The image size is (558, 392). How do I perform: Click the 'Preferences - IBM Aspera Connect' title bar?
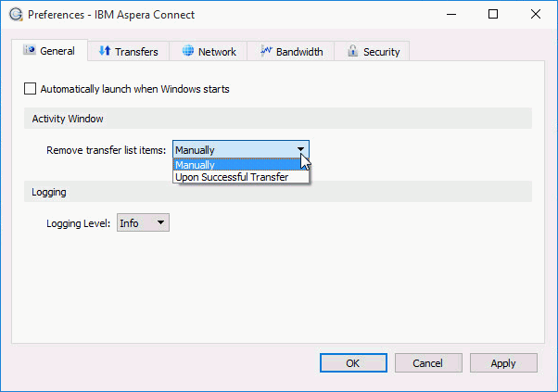(x=232, y=15)
